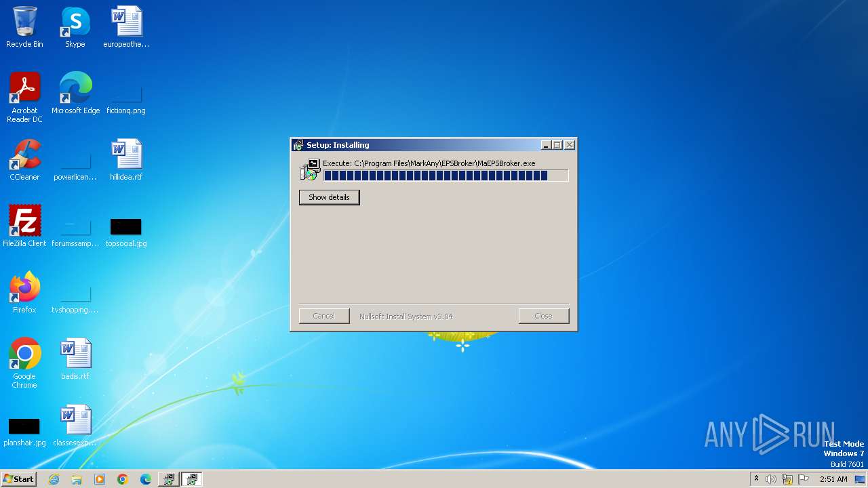Select Acrobat Reader DC shortcut

pyautogui.click(x=24, y=98)
